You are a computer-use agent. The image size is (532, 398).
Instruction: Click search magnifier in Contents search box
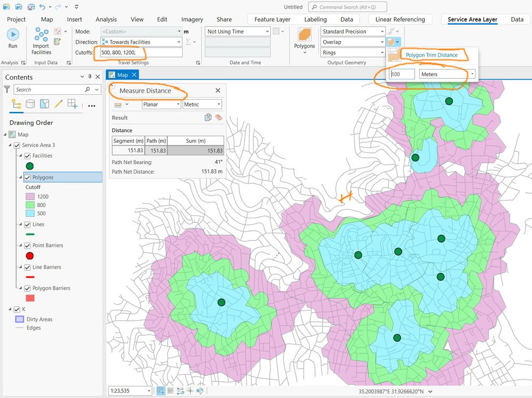[87, 90]
